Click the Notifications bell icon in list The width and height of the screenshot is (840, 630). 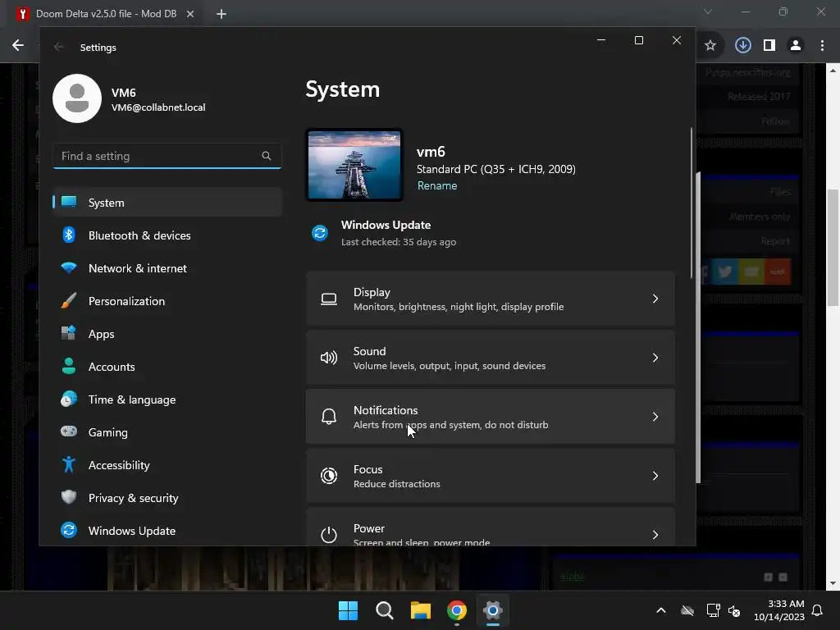pyautogui.click(x=329, y=417)
